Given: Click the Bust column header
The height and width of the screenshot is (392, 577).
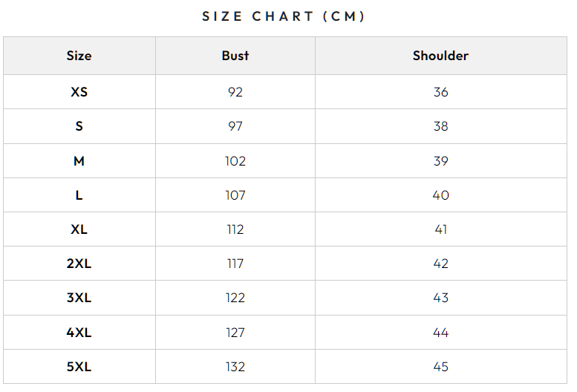Looking at the screenshot, I should 235,56.
